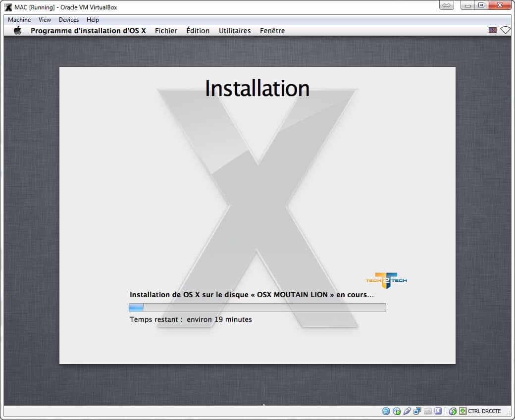515x420 pixels.
Task: Click the US flag input source icon
Action: [493, 30]
